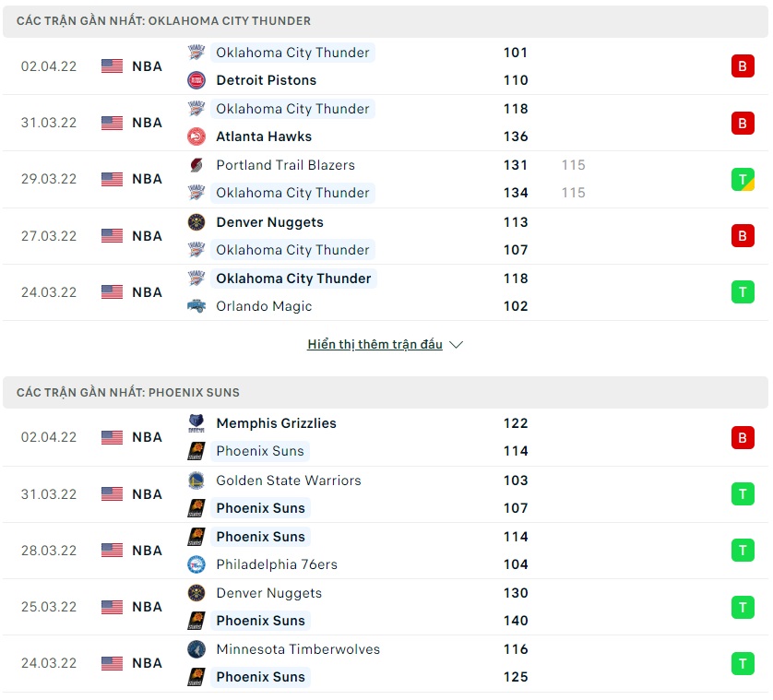Screen dimensions: 773x700
Task: Expand more matches with the chevron arrow
Action: (456, 345)
